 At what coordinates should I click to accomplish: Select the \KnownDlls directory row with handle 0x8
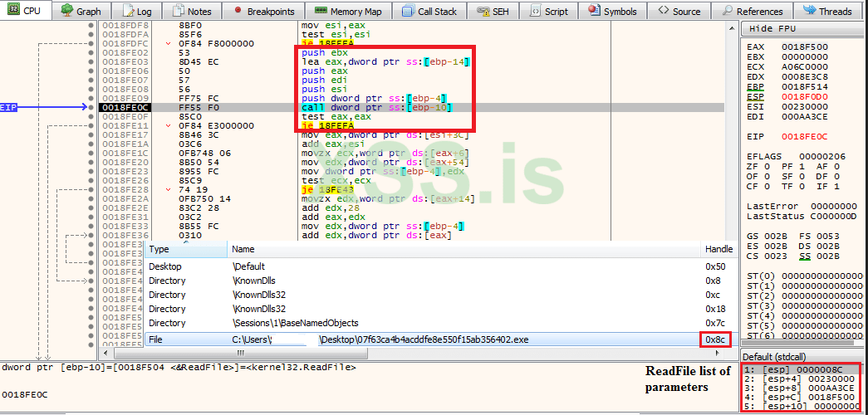pyautogui.click(x=441, y=281)
